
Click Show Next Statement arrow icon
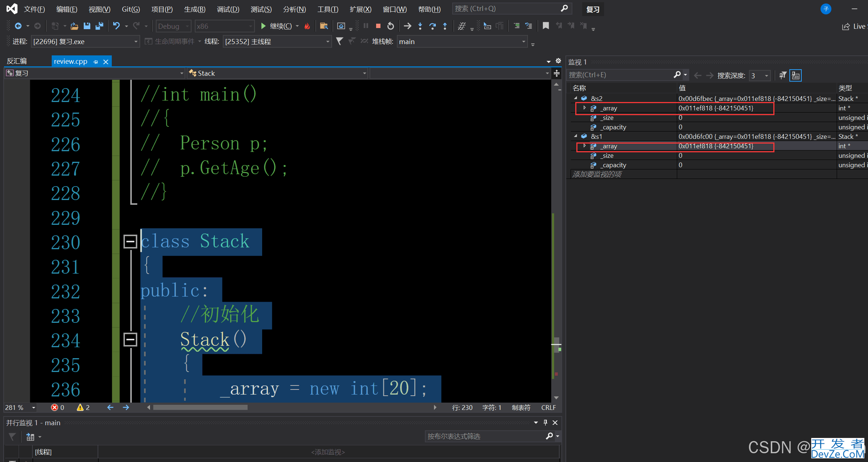(407, 26)
